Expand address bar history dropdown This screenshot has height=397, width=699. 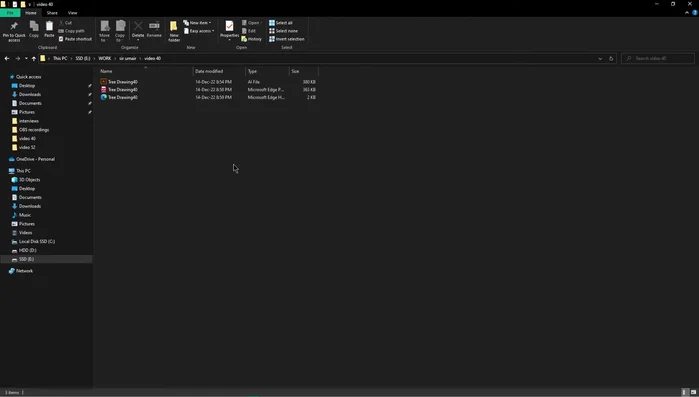pyautogui.click(x=600, y=58)
